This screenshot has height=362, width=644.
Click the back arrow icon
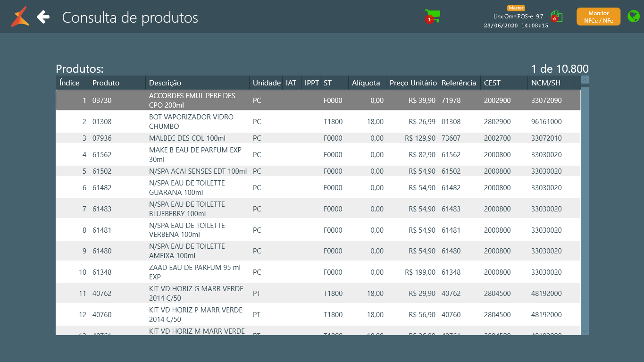click(43, 17)
